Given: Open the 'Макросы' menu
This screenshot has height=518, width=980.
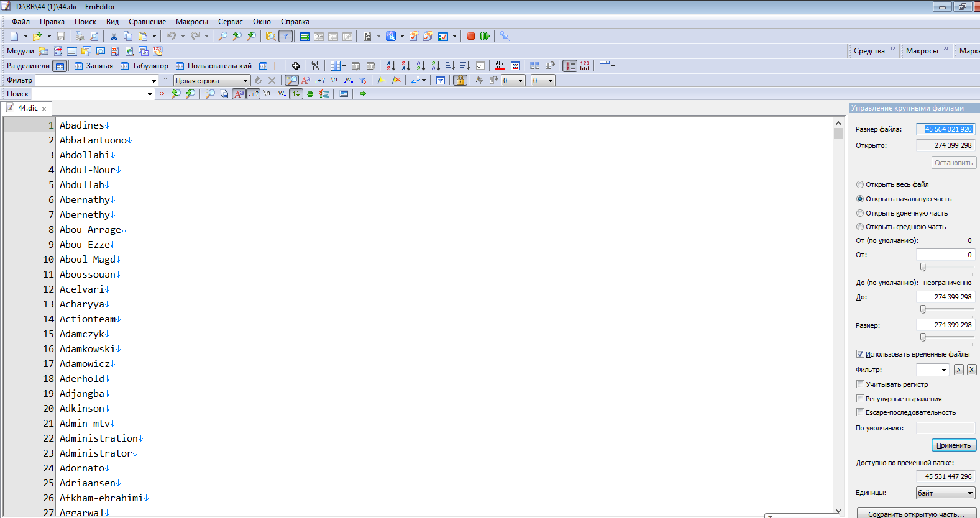Looking at the screenshot, I should coord(191,22).
